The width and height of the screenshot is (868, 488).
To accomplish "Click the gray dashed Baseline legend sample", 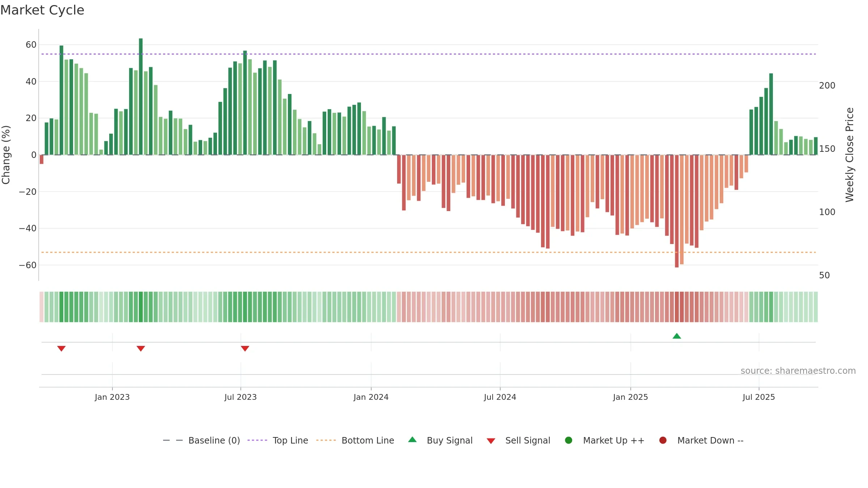I will click(x=173, y=440).
